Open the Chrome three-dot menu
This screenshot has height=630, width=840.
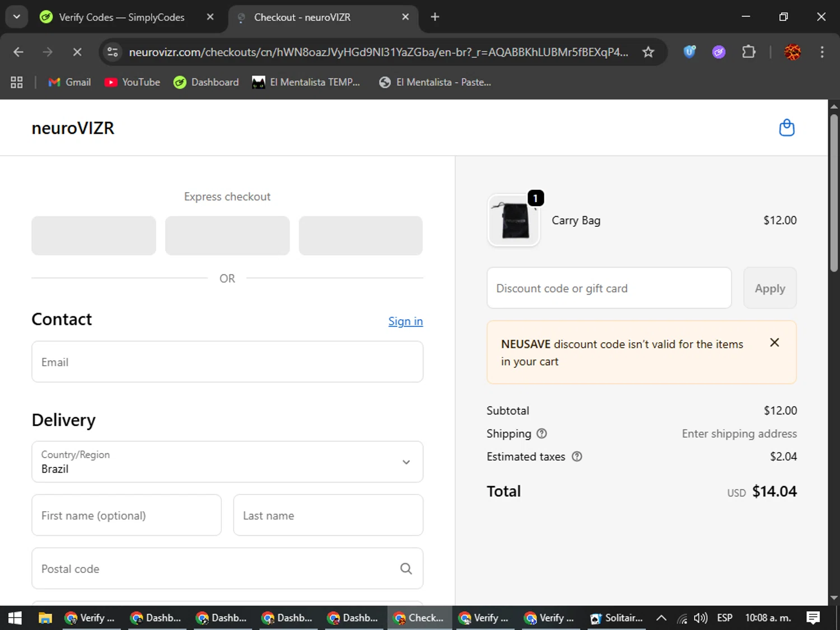point(822,52)
